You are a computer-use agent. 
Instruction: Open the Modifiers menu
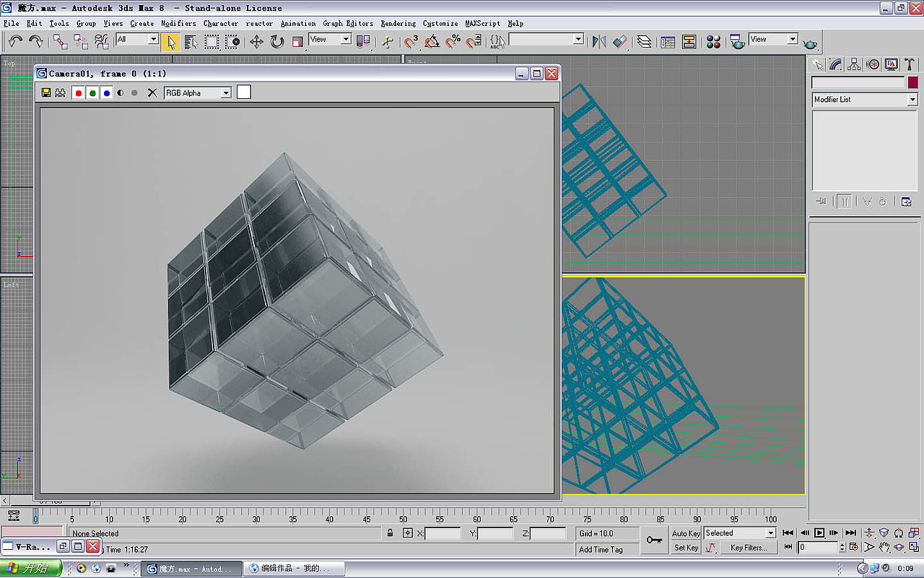tap(178, 23)
